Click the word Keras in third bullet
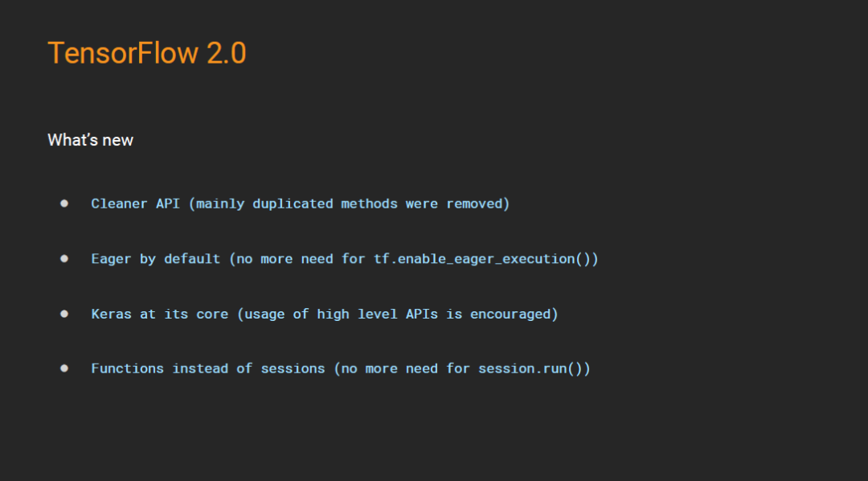This screenshot has height=481, width=868. click(112, 314)
